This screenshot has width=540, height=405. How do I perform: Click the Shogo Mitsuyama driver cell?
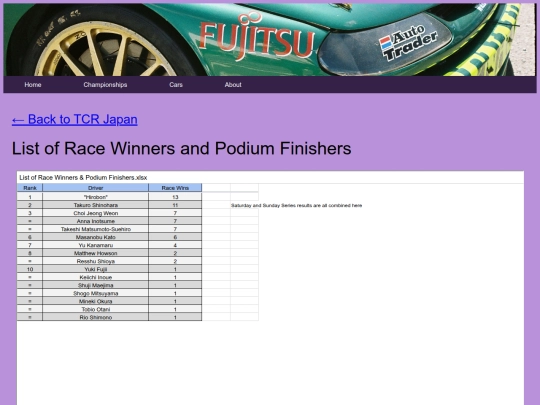(96, 293)
